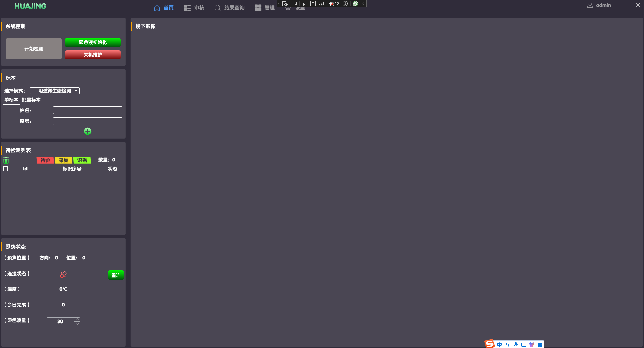Viewport: 644px width, 348px height.
Task: Select the 单标本 single specimen tab
Action: (x=11, y=100)
